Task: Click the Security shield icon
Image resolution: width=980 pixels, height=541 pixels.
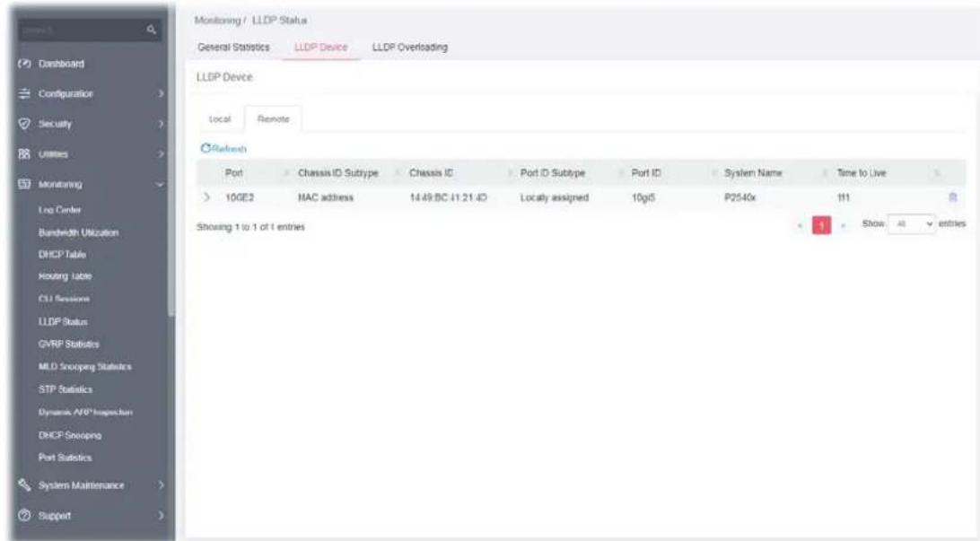Action: tap(24, 124)
